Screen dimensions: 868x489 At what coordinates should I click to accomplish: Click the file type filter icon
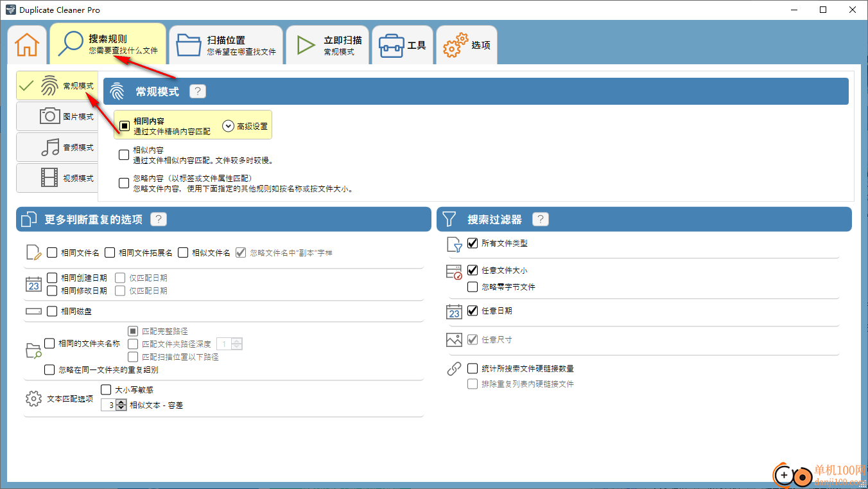click(454, 244)
